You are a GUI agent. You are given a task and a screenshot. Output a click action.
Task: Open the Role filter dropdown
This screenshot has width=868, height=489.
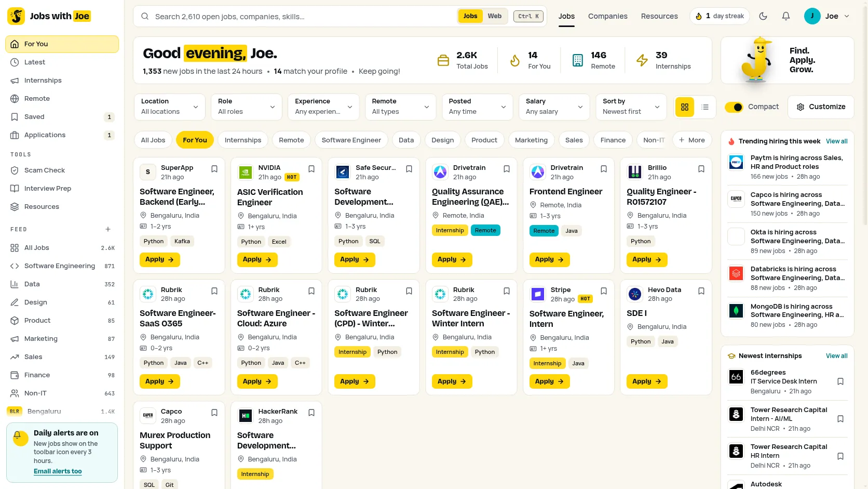pyautogui.click(x=247, y=107)
